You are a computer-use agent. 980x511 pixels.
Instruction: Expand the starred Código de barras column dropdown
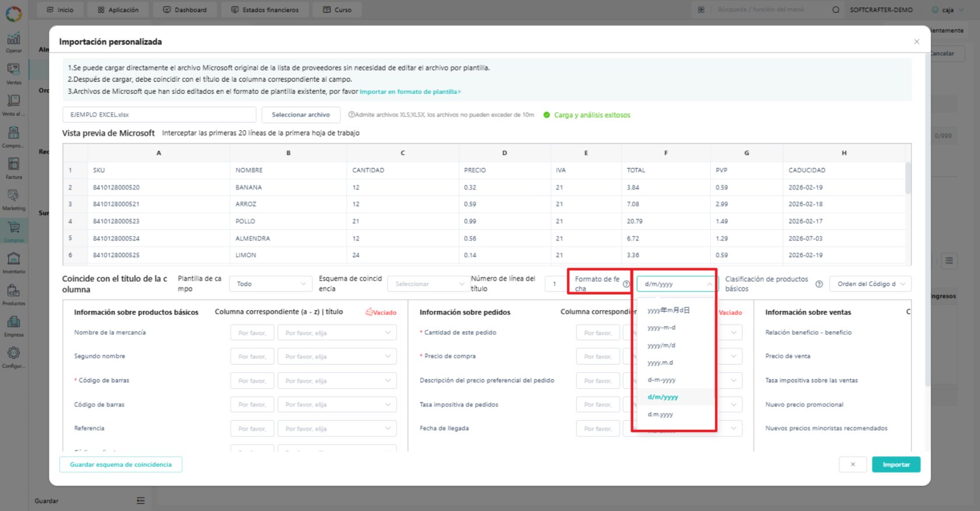pos(337,381)
